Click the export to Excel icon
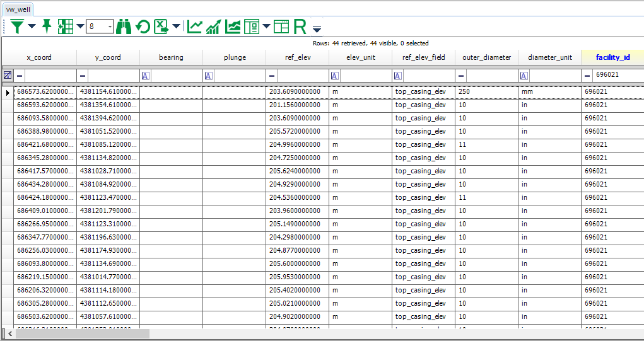The image size is (644, 341). (x=161, y=26)
